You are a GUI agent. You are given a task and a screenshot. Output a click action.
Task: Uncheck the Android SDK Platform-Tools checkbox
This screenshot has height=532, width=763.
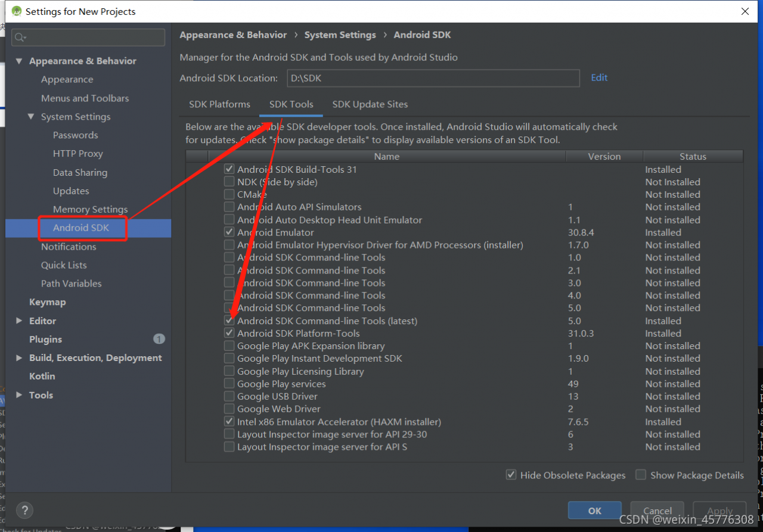coord(229,334)
